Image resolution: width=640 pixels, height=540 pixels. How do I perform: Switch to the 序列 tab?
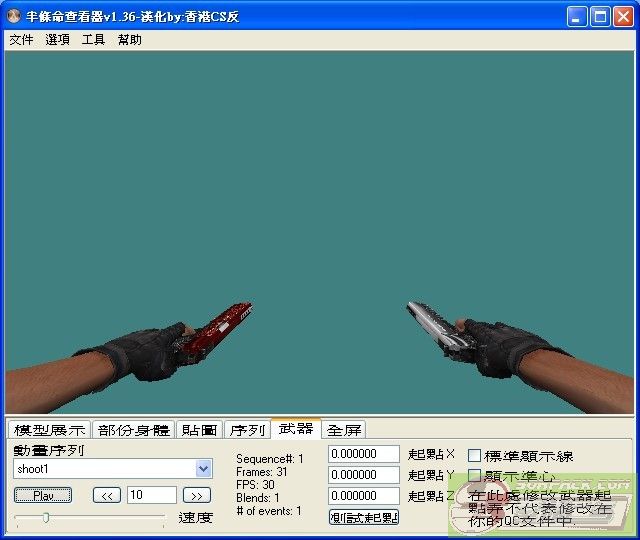tap(247, 430)
